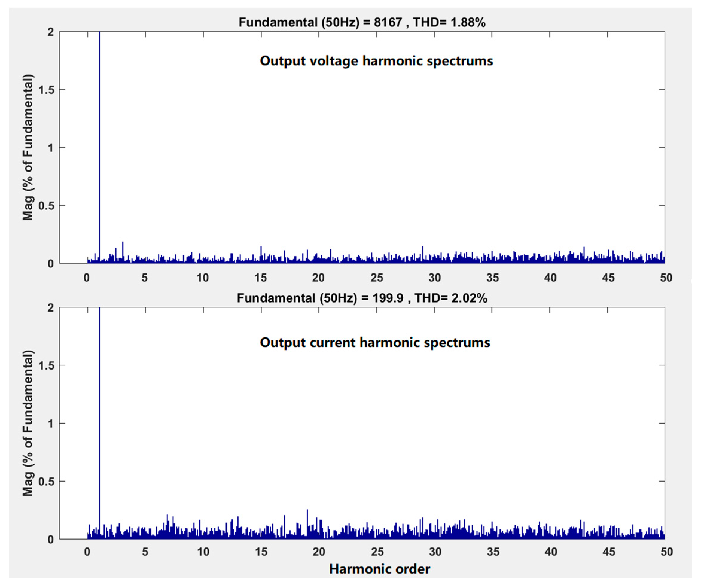The image size is (701, 588).
Task: Click the current plot's y-axis label
Action: (28, 423)
